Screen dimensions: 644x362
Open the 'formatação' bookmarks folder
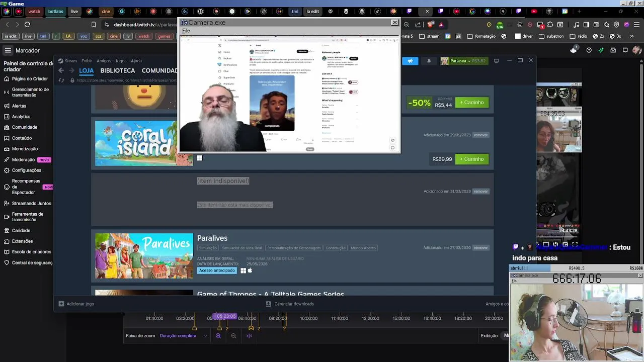(x=481, y=36)
